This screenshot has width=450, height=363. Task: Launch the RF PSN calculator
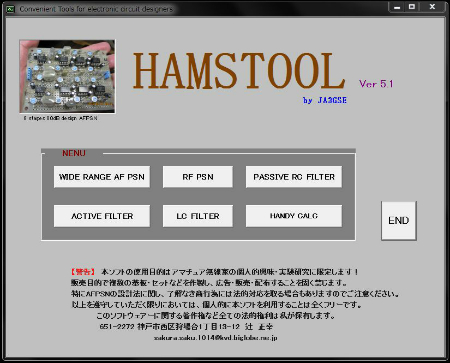click(x=198, y=177)
